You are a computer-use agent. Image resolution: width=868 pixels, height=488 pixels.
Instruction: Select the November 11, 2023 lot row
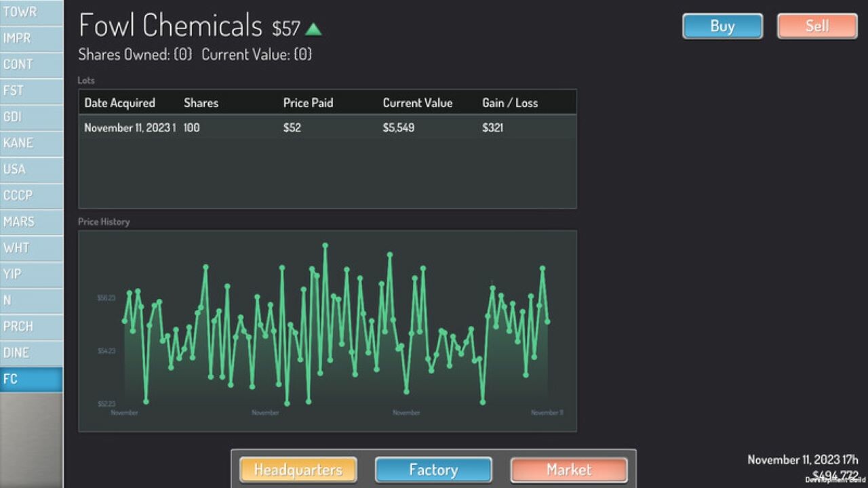pos(328,127)
